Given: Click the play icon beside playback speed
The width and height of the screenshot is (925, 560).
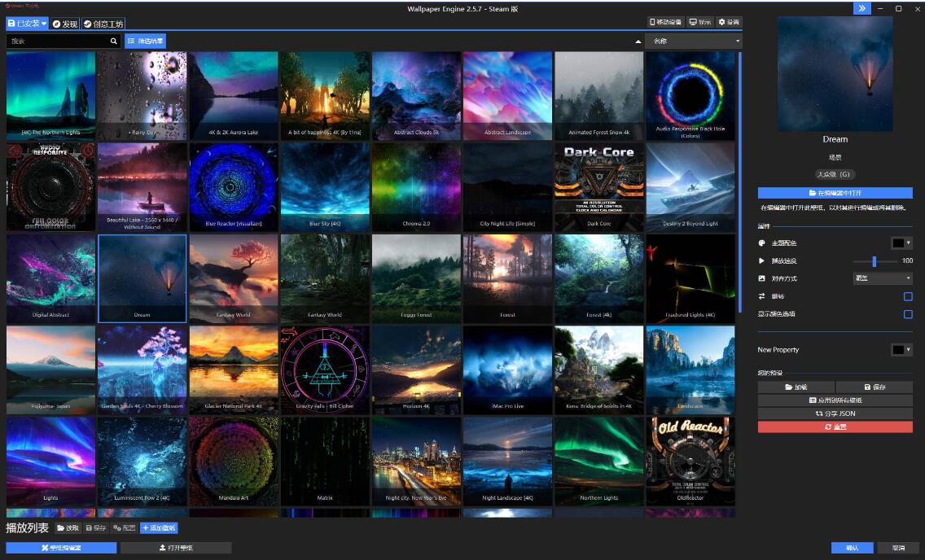Looking at the screenshot, I should (761, 260).
